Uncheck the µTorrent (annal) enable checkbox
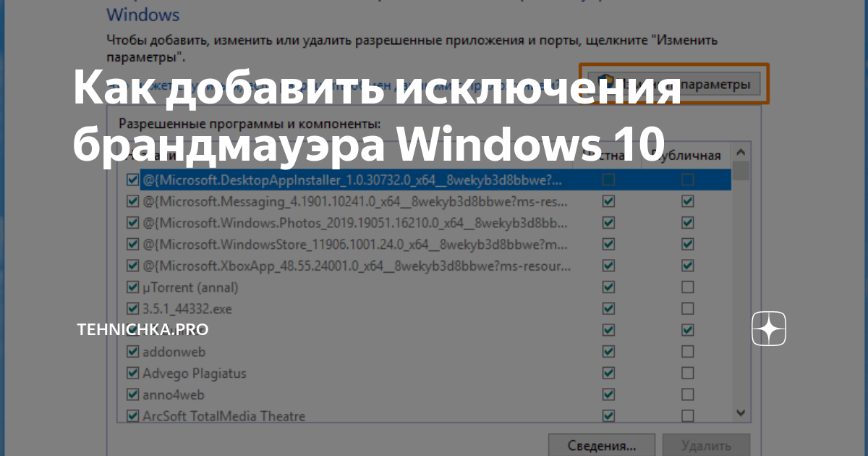Image resolution: width=868 pixels, height=456 pixels. (x=132, y=287)
